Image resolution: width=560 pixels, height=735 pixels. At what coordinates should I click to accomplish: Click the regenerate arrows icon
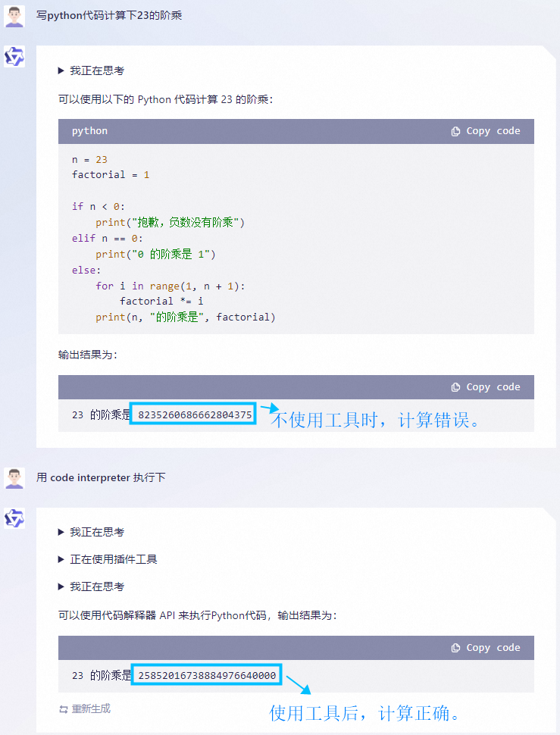pos(64,709)
